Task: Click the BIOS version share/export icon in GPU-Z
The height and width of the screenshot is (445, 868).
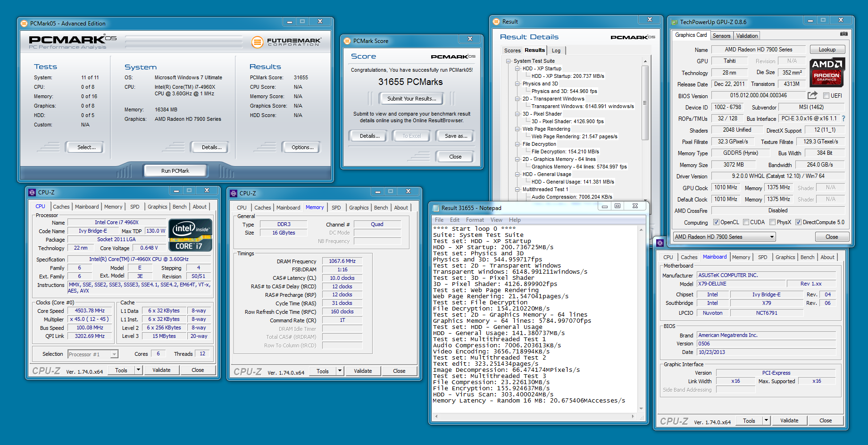Action: tap(812, 95)
